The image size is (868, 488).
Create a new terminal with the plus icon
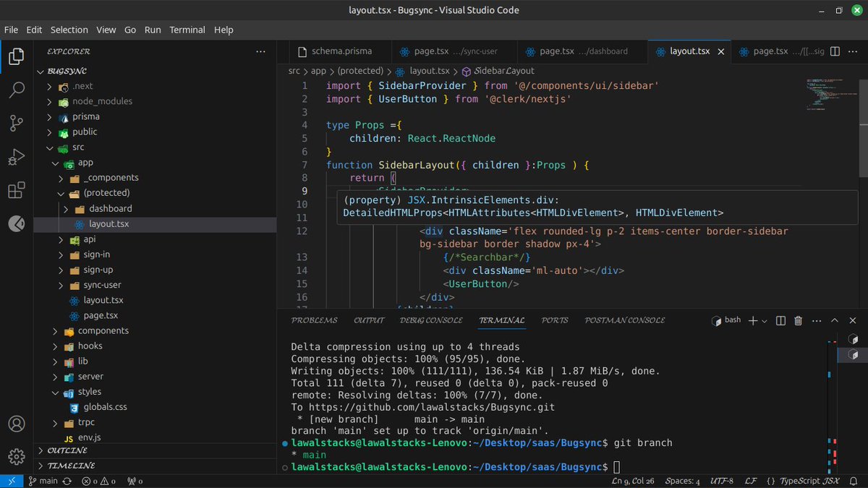[753, 320]
